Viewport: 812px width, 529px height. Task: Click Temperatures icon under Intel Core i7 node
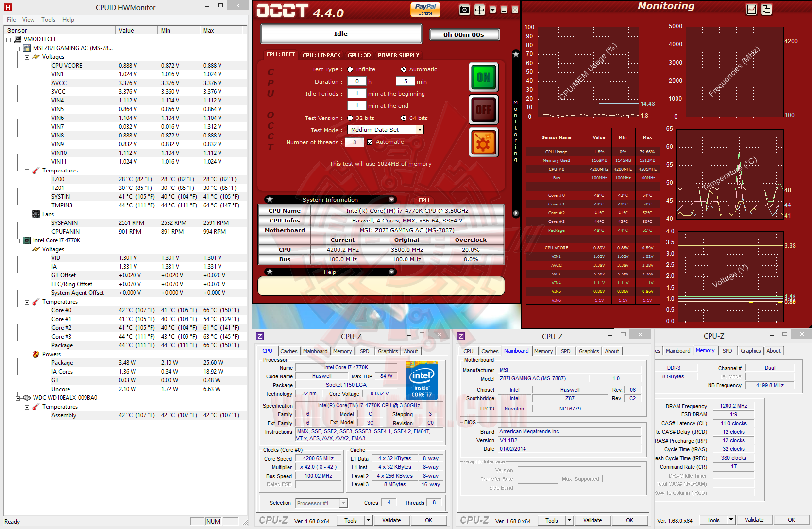coord(36,302)
